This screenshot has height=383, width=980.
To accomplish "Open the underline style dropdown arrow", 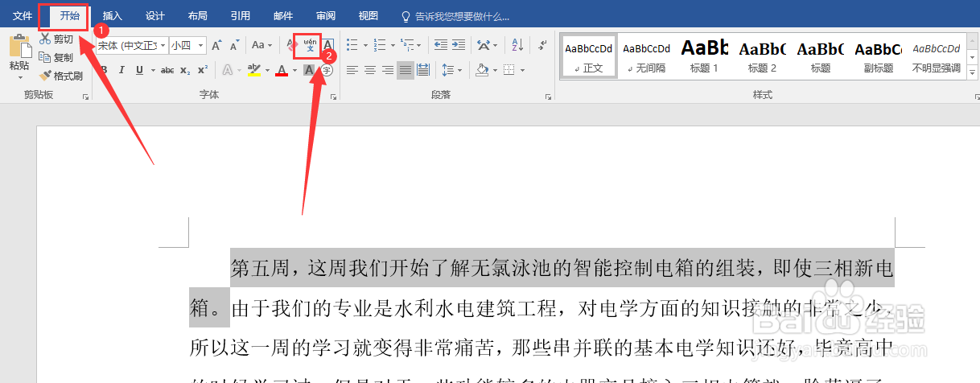I will tap(152, 70).
